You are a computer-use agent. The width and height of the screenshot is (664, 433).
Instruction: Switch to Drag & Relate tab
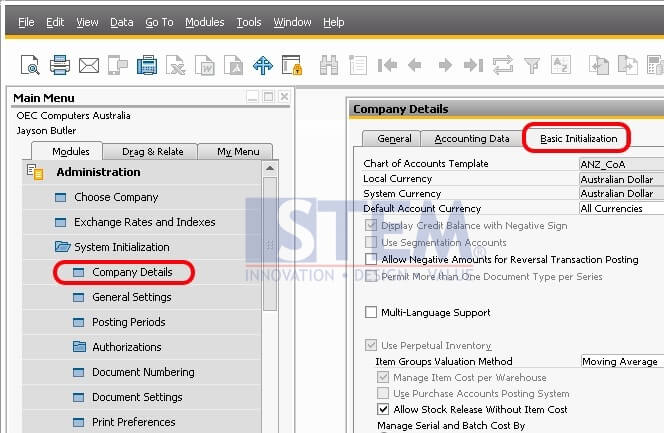point(152,152)
